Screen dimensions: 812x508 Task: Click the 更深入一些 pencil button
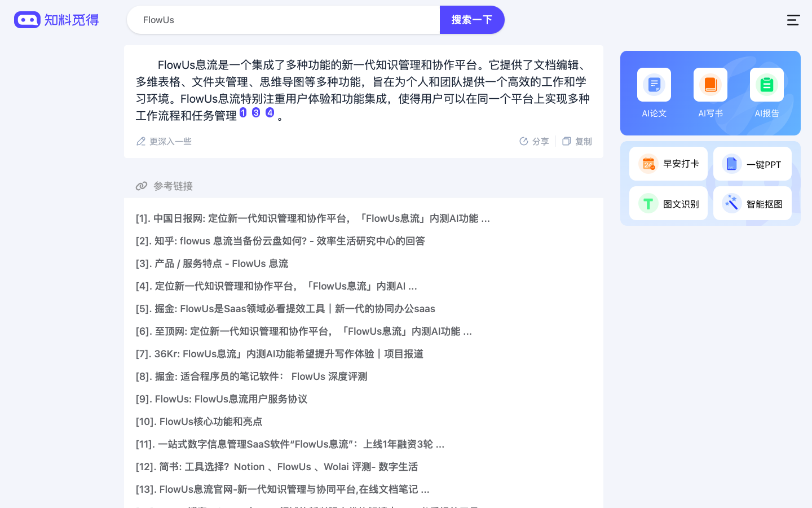point(164,141)
